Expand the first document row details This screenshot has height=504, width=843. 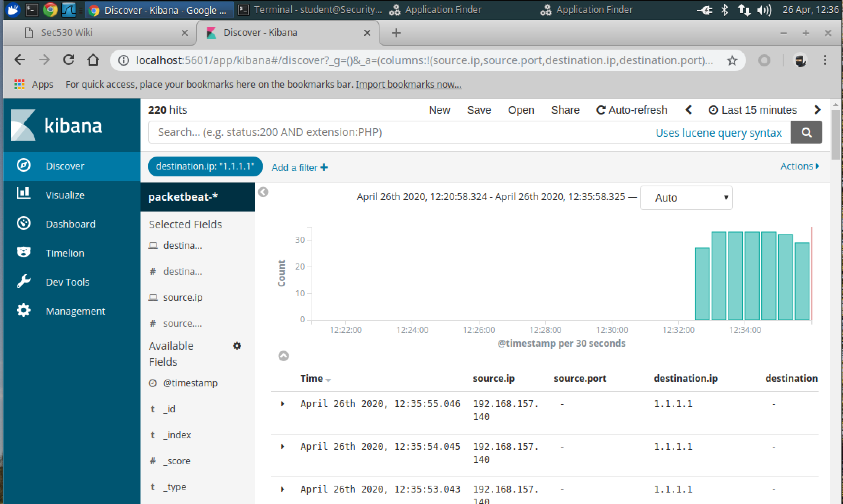point(283,403)
